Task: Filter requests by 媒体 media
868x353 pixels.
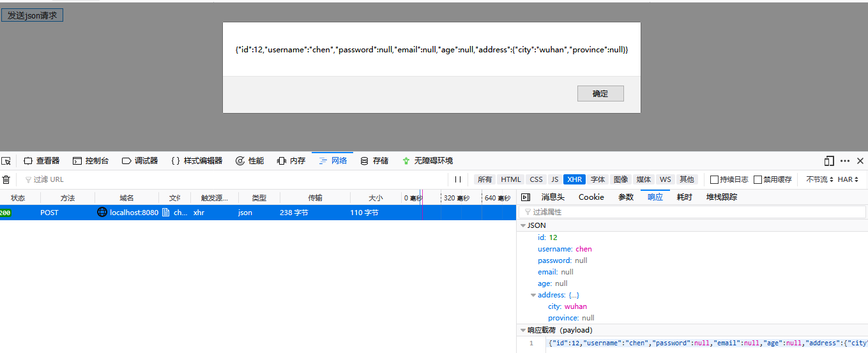Action: tap(644, 180)
